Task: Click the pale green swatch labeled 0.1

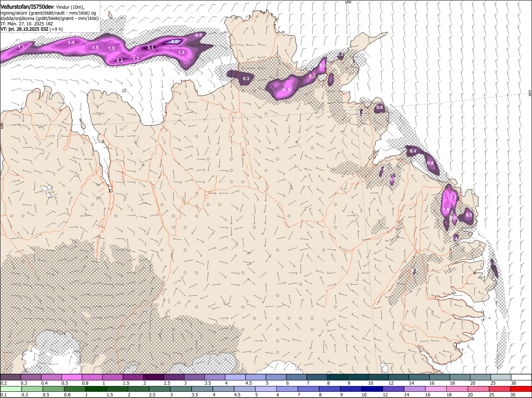Action: pos(10,389)
